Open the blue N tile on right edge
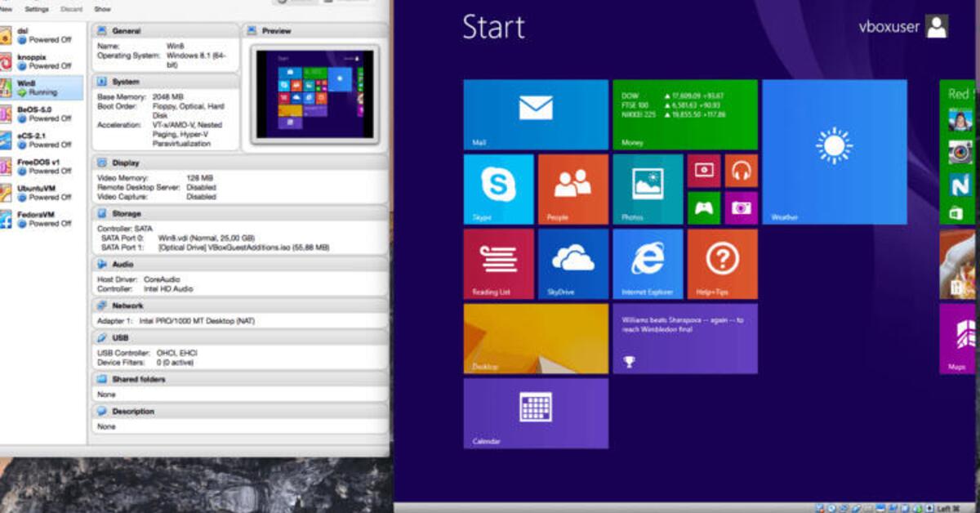The height and width of the screenshot is (513, 980). (960, 186)
